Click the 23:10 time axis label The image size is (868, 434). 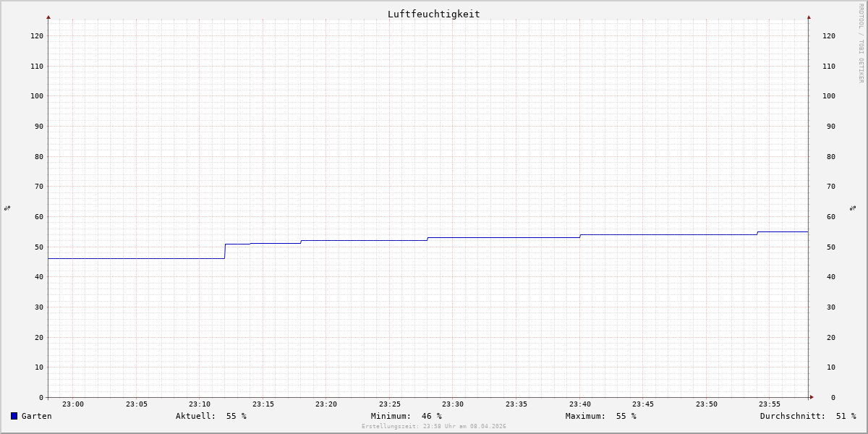pyautogui.click(x=200, y=404)
